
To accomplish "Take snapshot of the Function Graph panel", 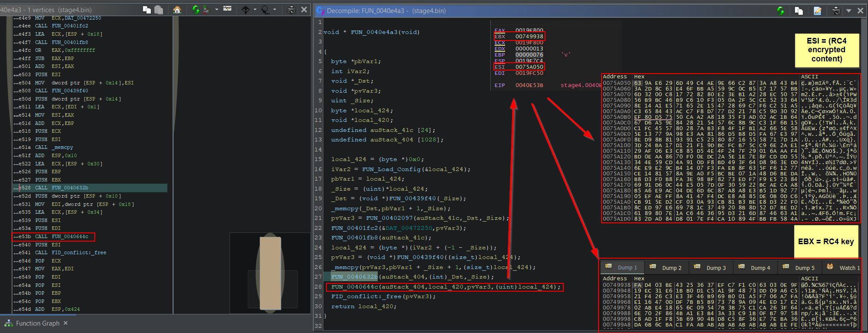I will 292,10.
